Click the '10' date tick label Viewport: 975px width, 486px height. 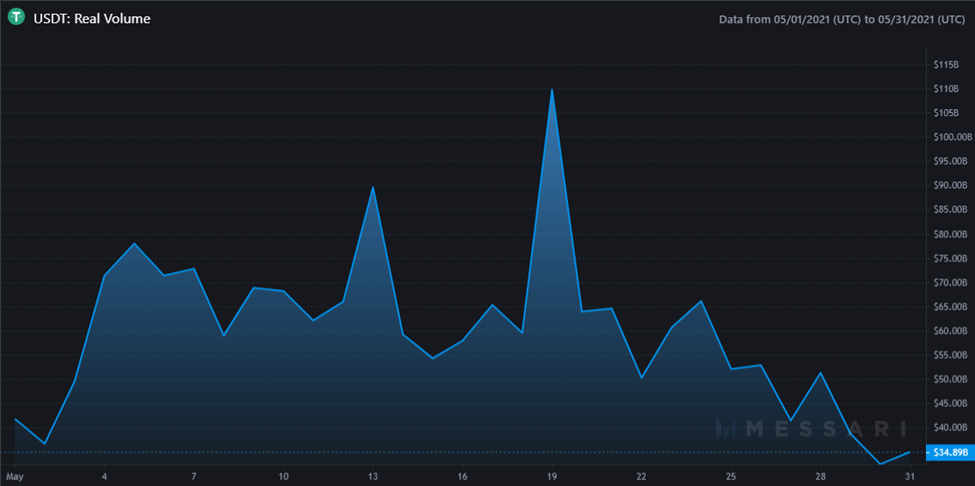click(283, 475)
